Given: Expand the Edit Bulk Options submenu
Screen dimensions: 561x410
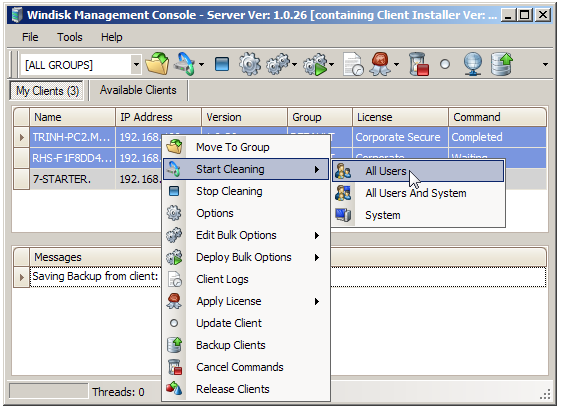Looking at the screenshot, I should pyautogui.click(x=246, y=235).
